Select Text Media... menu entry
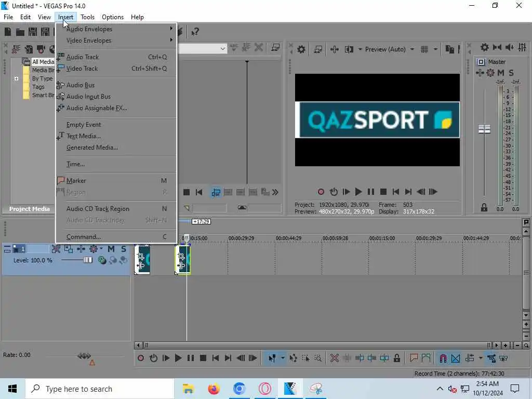532x399 pixels. point(116,136)
